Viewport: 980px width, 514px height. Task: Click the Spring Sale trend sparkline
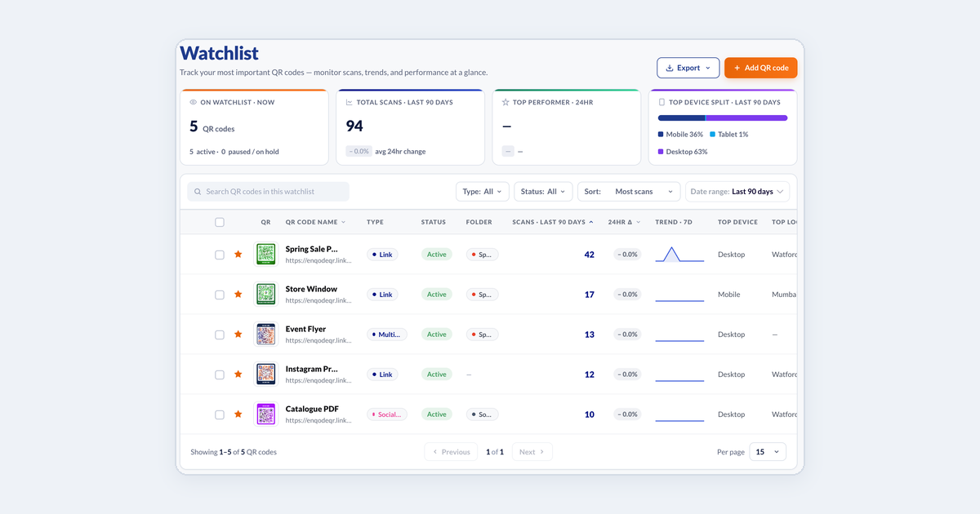[679, 255]
